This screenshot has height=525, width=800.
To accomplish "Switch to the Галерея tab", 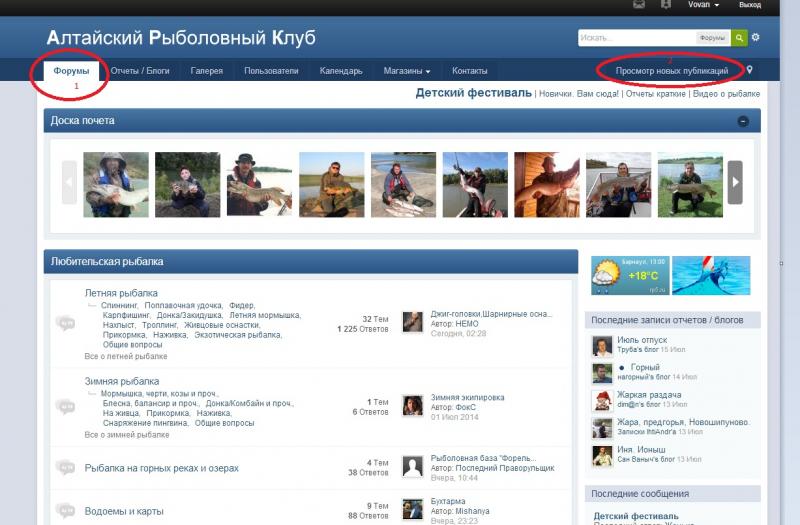I will coord(207,71).
